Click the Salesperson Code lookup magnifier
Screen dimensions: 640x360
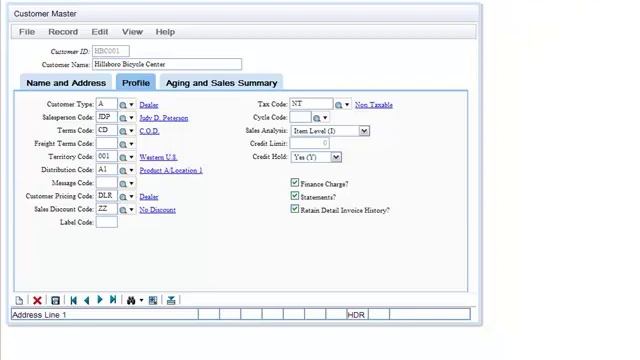pyautogui.click(x=123, y=118)
